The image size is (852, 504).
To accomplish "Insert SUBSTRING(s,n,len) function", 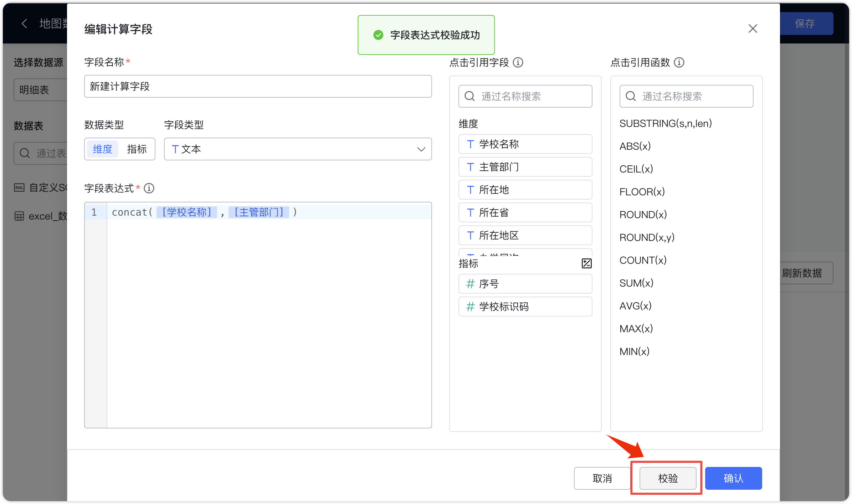I will coord(666,123).
